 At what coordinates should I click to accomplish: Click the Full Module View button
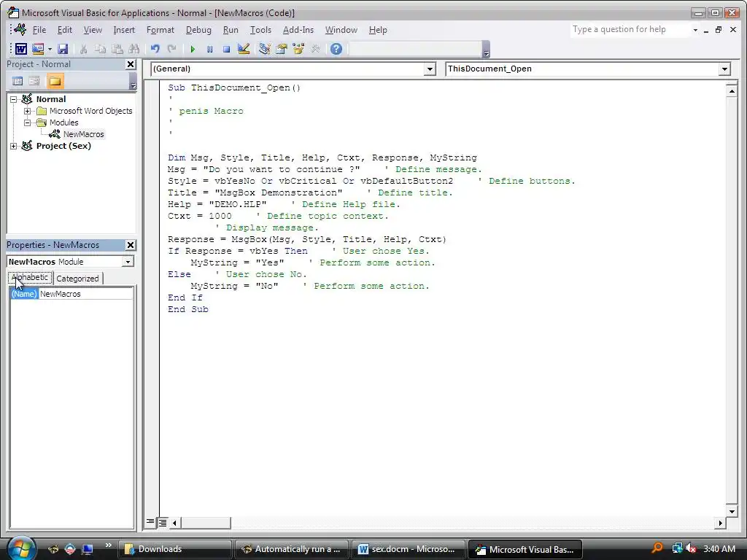(163, 522)
